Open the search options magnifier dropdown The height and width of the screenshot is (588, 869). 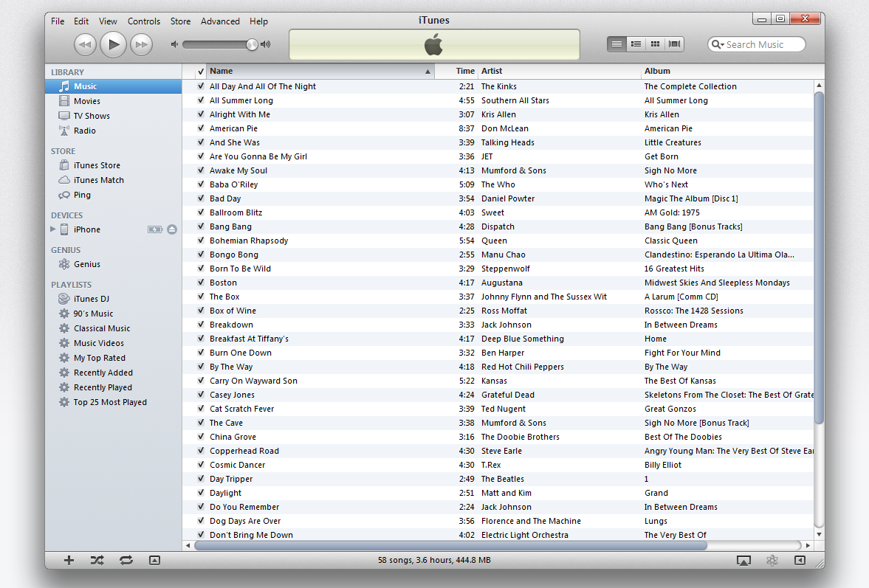[718, 44]
